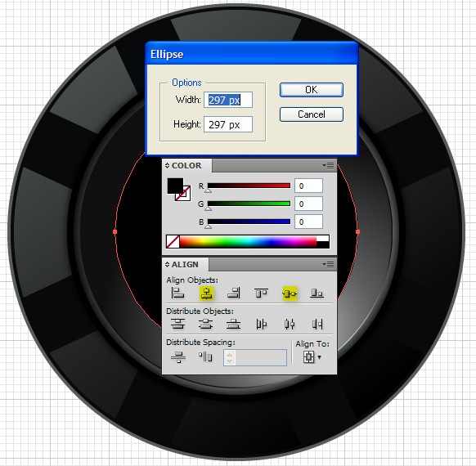Click Horizontal Distribute Center icon
Screen dimensions: 476x466
tap(290, 324)
